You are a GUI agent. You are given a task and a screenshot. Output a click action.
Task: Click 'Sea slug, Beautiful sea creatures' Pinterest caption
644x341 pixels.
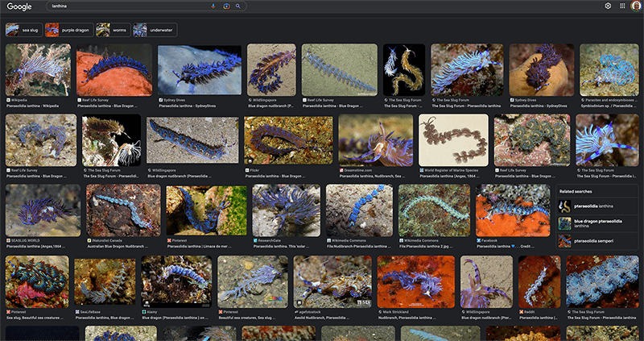[x=35, y=318]
